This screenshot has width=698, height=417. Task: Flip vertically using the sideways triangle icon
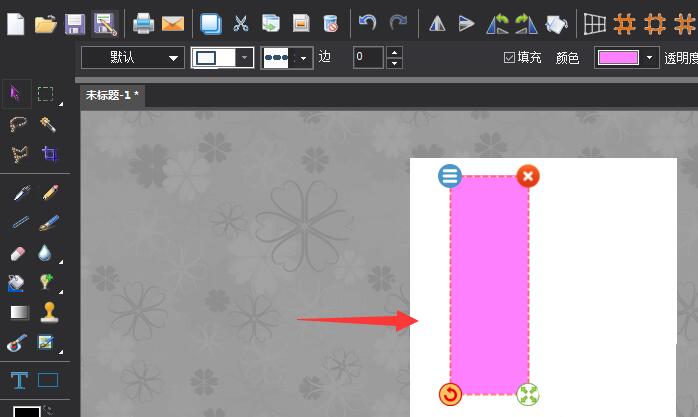(x=467, y=24)
